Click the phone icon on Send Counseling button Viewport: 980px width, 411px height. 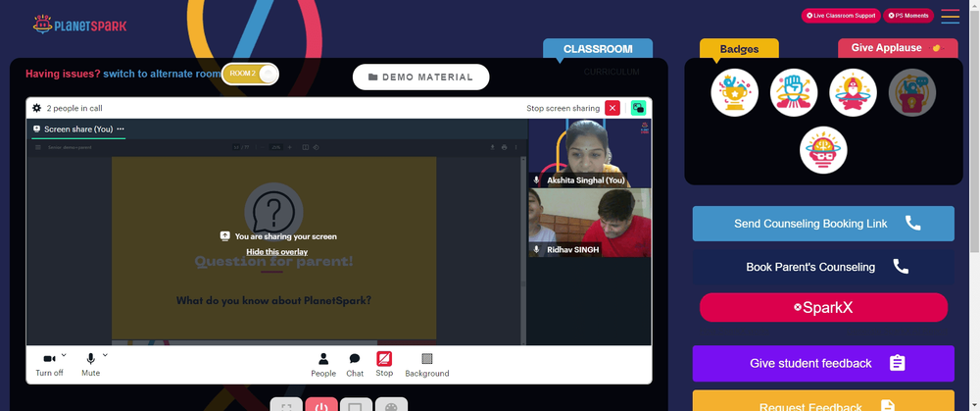(x=913, y=224)
